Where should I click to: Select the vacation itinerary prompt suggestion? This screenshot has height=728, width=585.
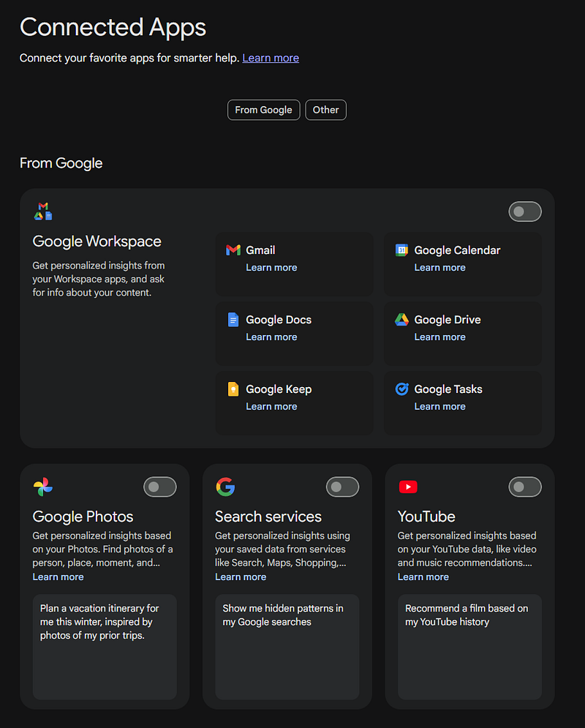[105, 647]
